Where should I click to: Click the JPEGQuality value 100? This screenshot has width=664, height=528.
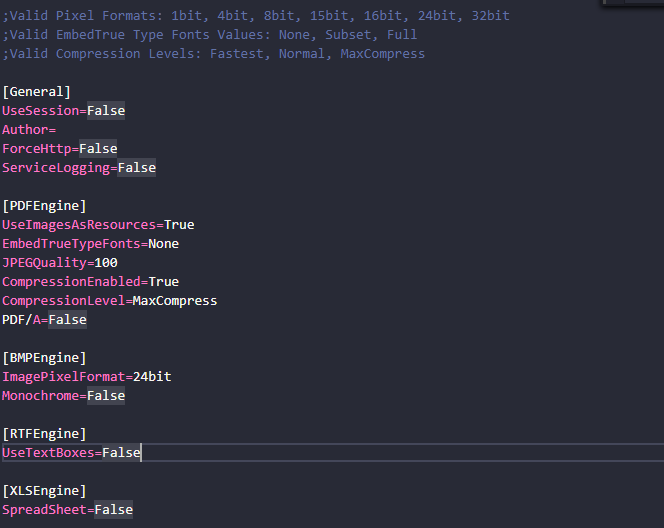(106, 263)
